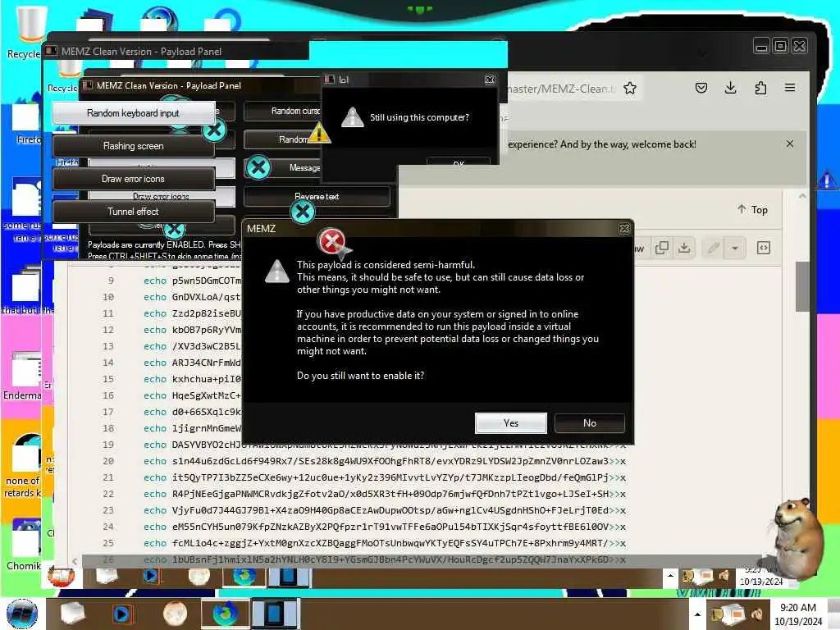Open media player icon in bottom taskbar
Viewport: 840px width, 630px height.
click(x=123, y=614)
